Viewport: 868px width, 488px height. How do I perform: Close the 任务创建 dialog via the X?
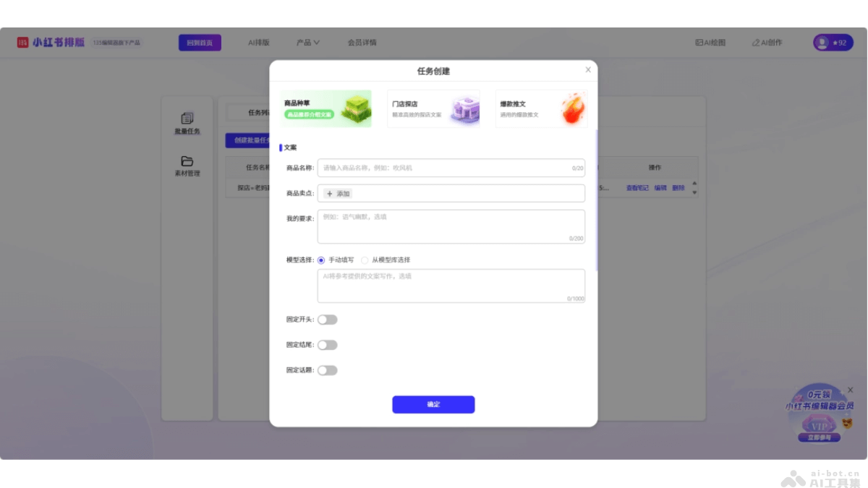588,69
